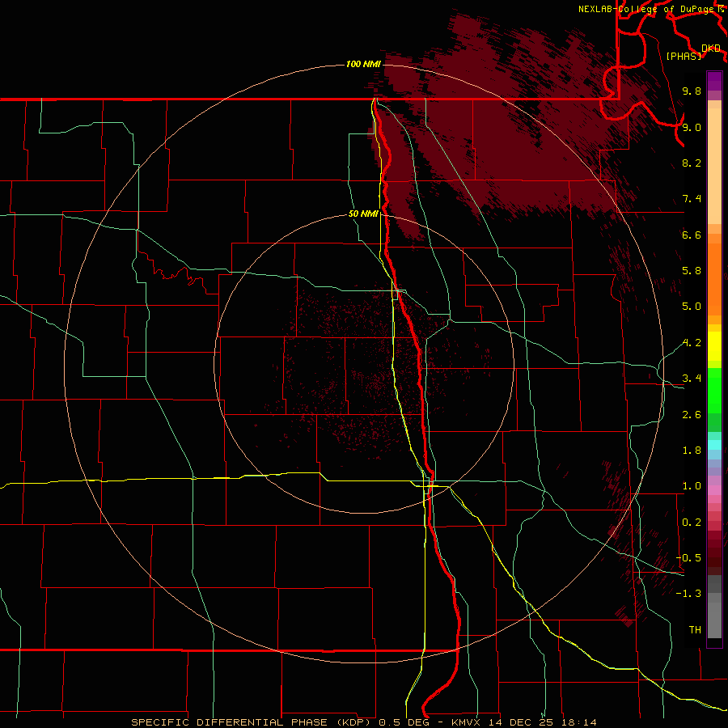Click the 5.0 legend value
This screenshot has height=728, width=728.
692,307
